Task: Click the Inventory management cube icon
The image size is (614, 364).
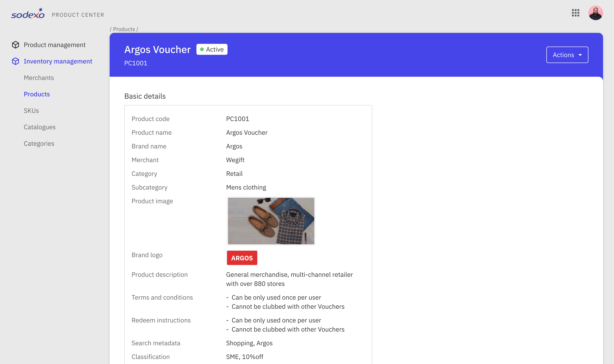Action: (x=15, y=61)
